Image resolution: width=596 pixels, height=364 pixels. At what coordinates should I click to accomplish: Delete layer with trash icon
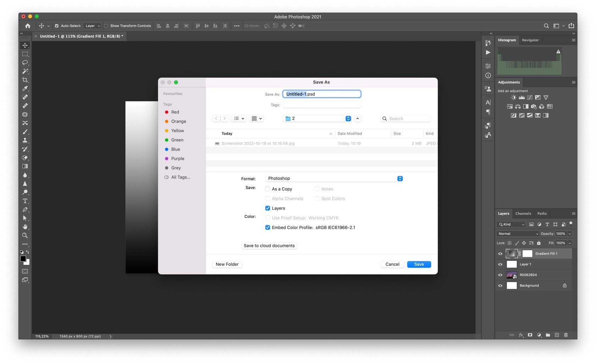coord(566,335)
